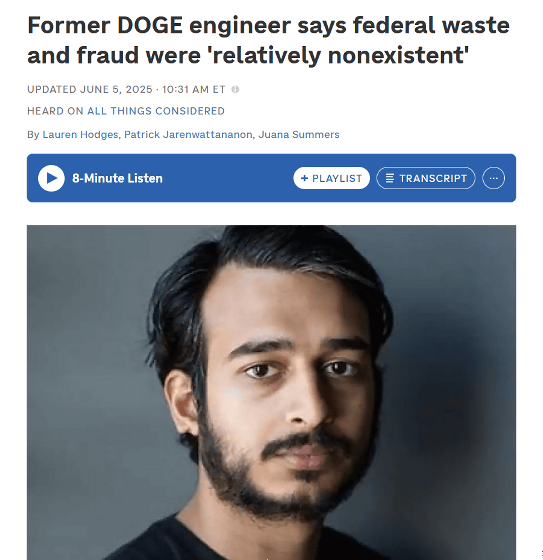Screen dimensions: 543x560
Task: Click the empty blue area of the audio player bar
Action: pyautogui.click(x=229, y=178)
